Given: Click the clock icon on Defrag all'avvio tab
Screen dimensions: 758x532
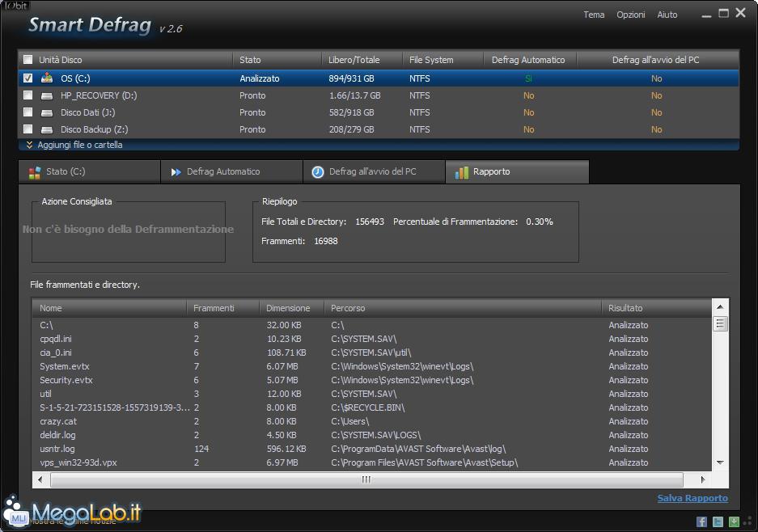Looking at the screenshot, I should (x=318, y=172).
